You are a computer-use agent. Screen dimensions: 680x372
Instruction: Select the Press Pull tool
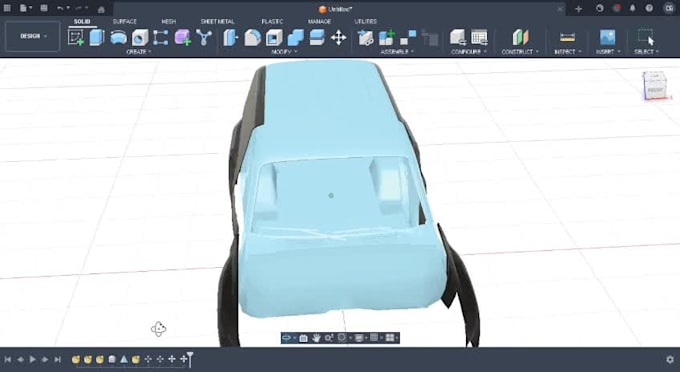point(231,38)
